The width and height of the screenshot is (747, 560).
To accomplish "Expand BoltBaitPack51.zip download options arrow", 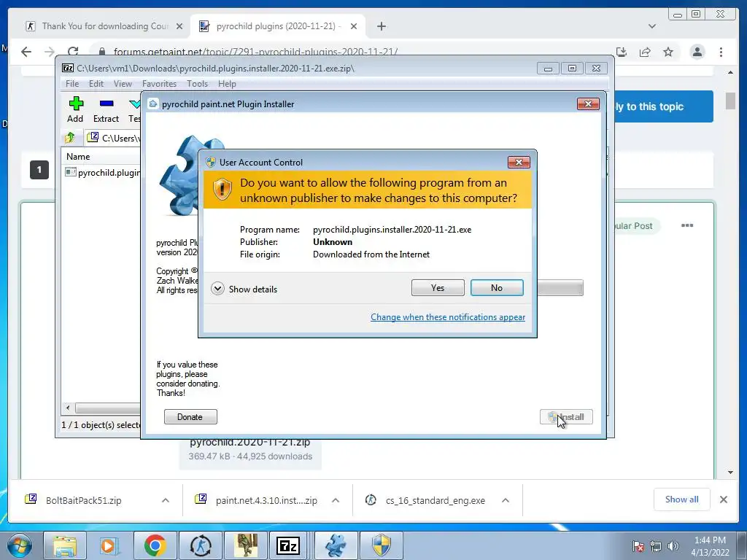I will click(166, 500).
